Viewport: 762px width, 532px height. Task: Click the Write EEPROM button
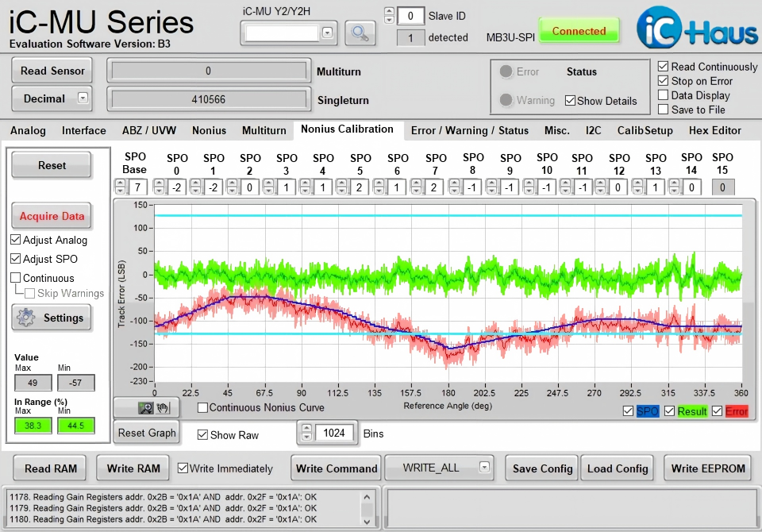tap(707, 468)
